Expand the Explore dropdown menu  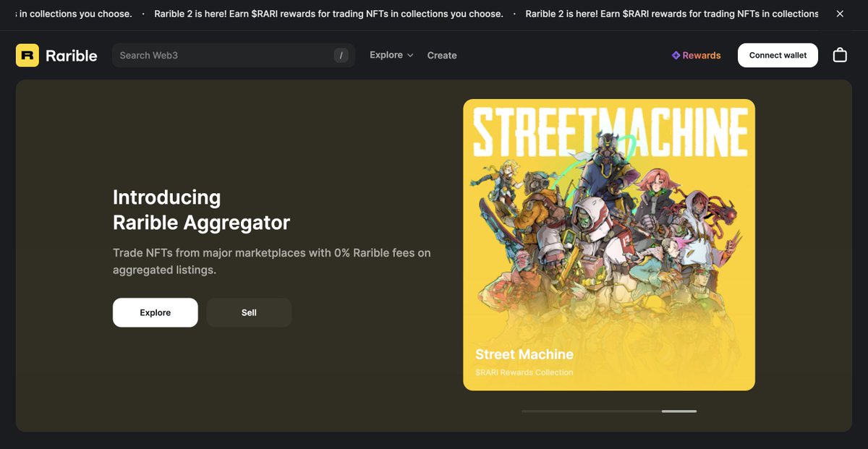point(391,55)
